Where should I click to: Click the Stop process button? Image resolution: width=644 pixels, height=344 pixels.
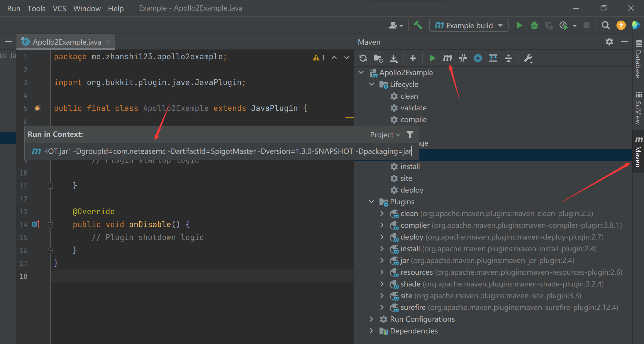pos(587,25)
